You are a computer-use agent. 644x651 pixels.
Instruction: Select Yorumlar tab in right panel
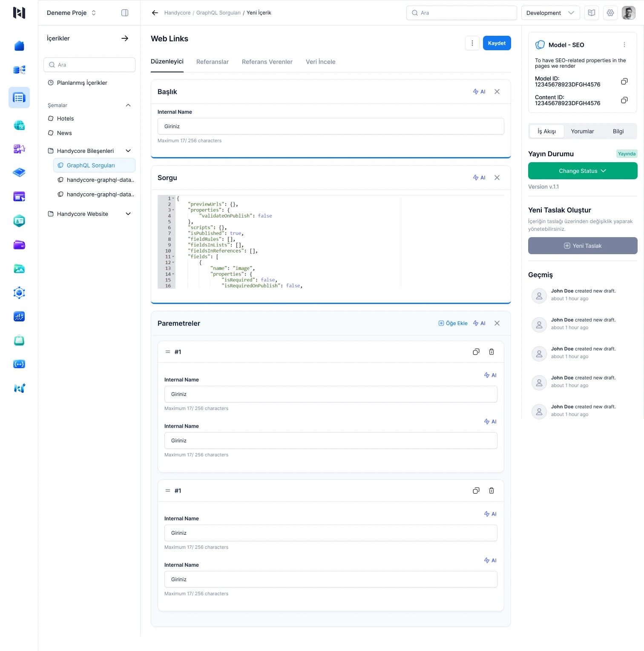[x=582, y=131]
